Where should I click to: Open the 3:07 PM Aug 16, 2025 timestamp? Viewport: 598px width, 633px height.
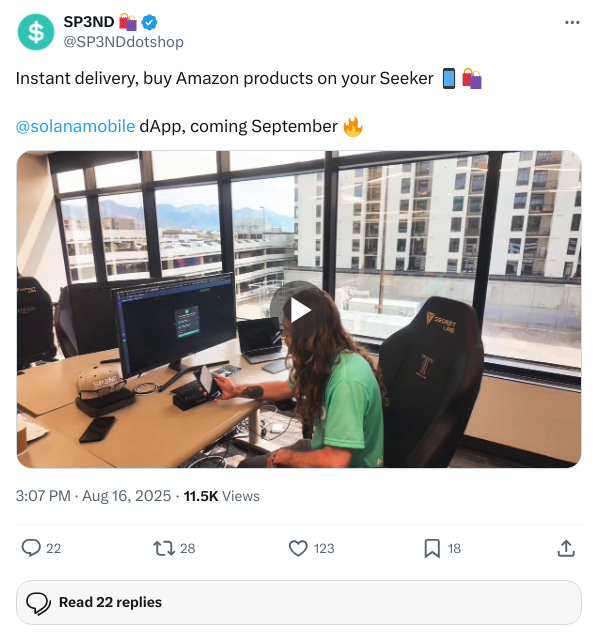(93, 496)
